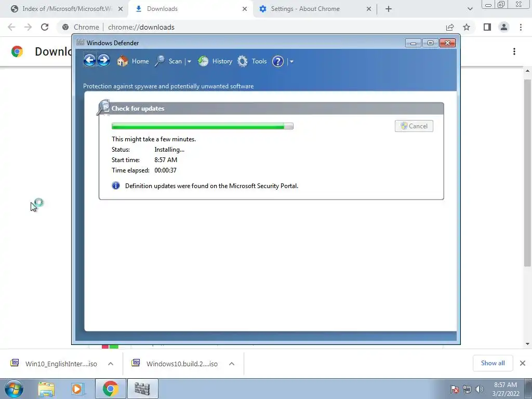Close the Index of /Microsoft tab

coord(121,9)
